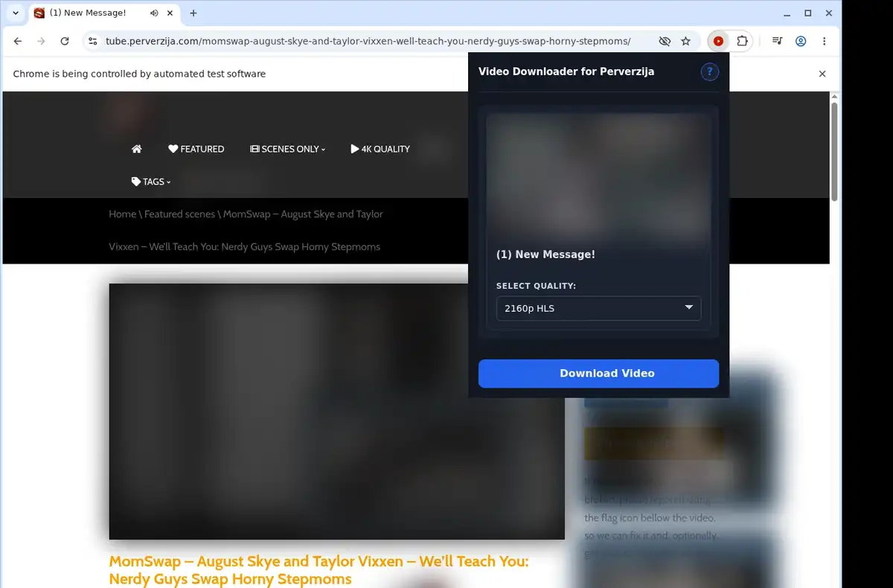The image size is (893, 588).
Task: Open the extensions puzzle icon
Action: pyautogui.click(x=742, y=42)
